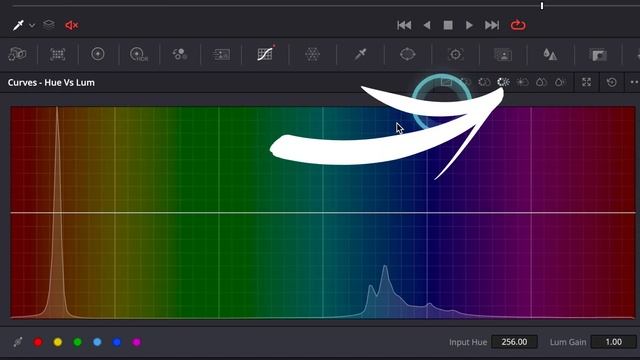Open the curves panel options menu
Screen dimensions: 640x360
coord(634,82)
